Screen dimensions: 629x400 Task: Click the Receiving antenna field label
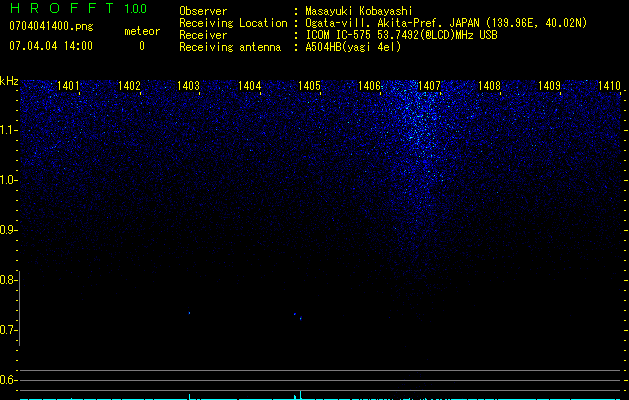point(230,47)
